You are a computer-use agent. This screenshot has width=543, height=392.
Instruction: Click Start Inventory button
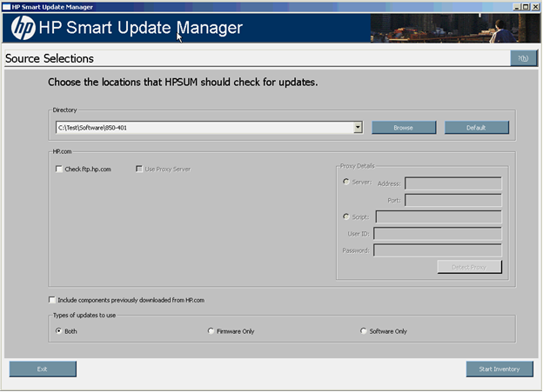click(x=499, y=369)
